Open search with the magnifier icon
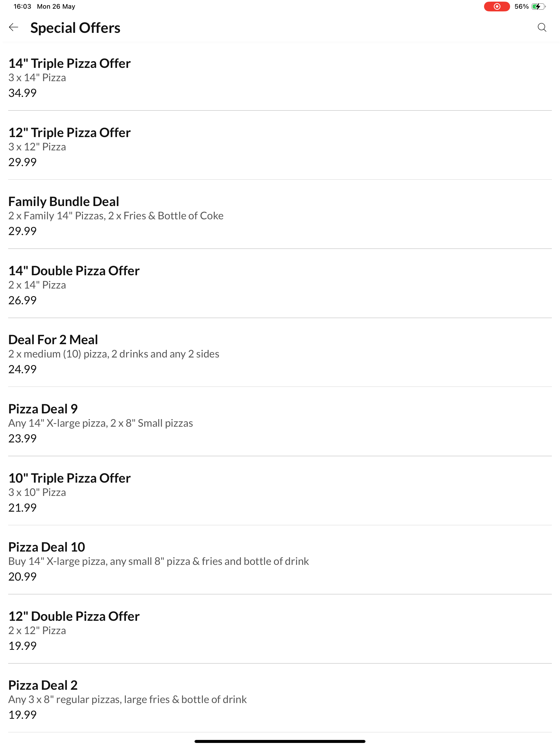The image size is (560, 747). [x=542, y=27]
